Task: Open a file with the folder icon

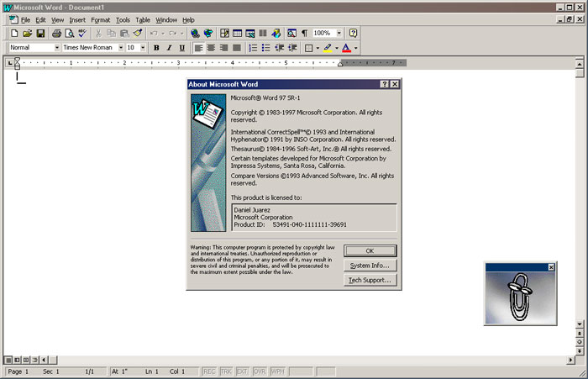Action: [x=28, y=34]
